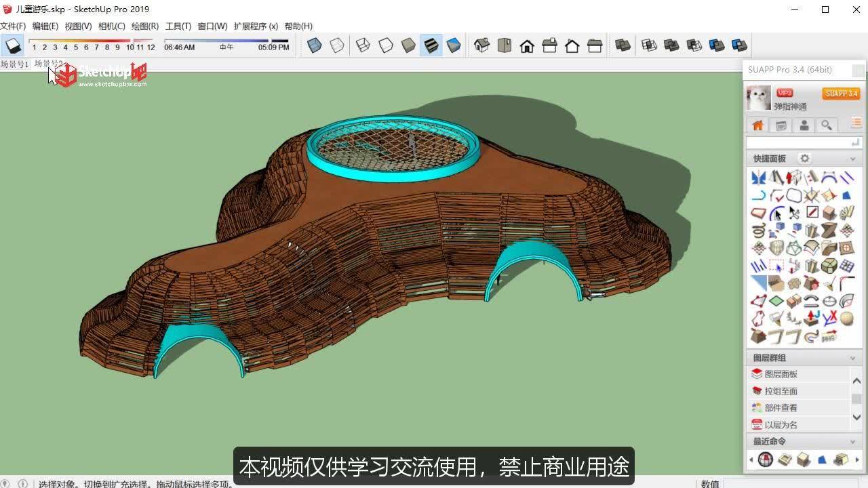868x488 pixels.
Task: Collapse the 图层群组 section
Action: (852, 357)
